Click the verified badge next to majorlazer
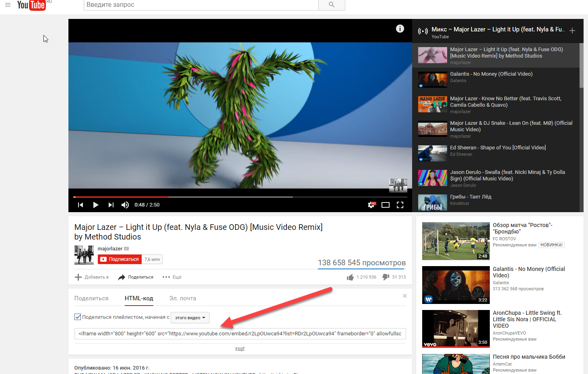 [x=126, y=249]
